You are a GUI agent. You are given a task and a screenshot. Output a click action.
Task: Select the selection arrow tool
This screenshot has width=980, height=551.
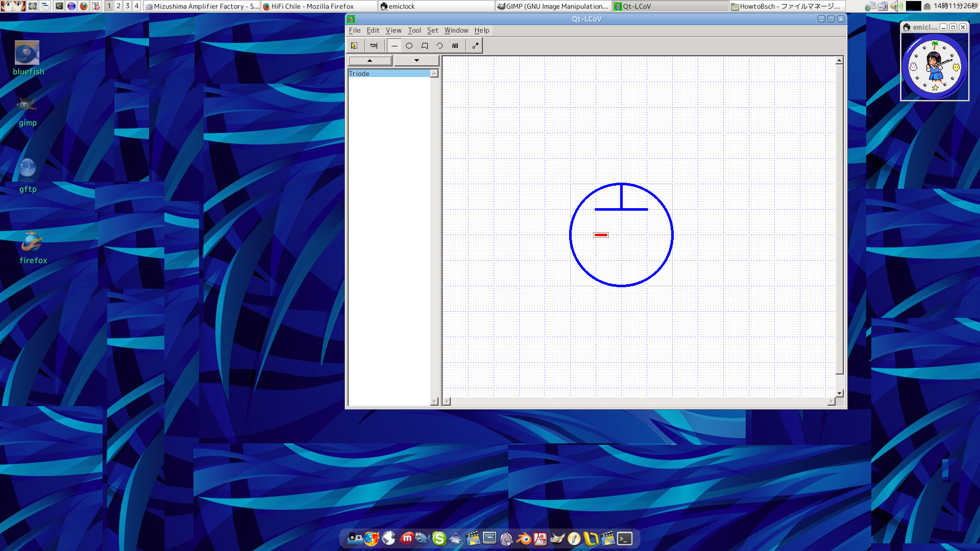click(354, 46)
